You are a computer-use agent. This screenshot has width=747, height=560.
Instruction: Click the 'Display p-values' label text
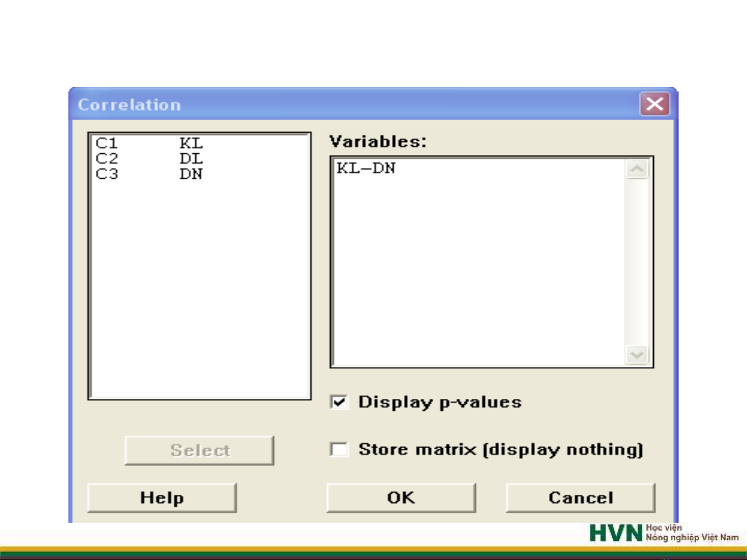(x=440, y=402)
